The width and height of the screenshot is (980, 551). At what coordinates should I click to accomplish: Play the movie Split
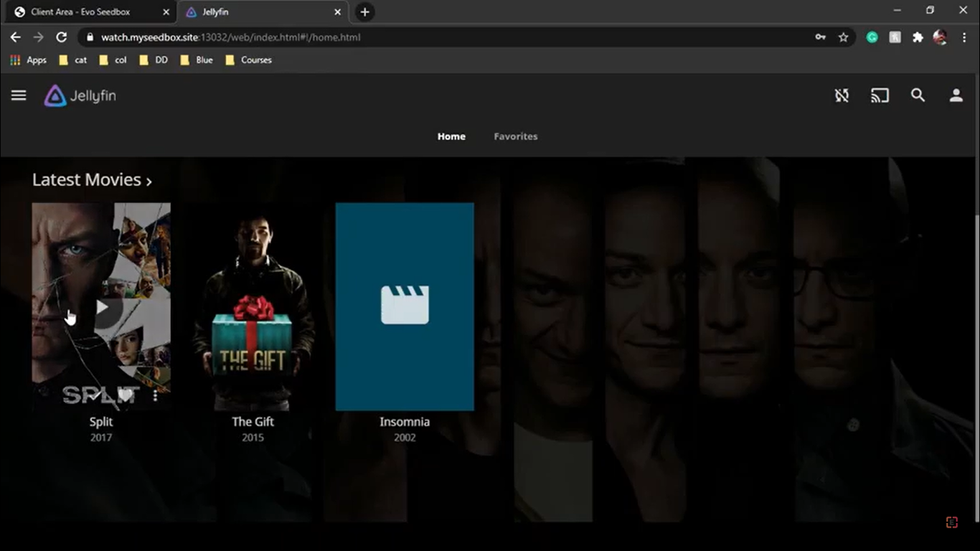103,306
